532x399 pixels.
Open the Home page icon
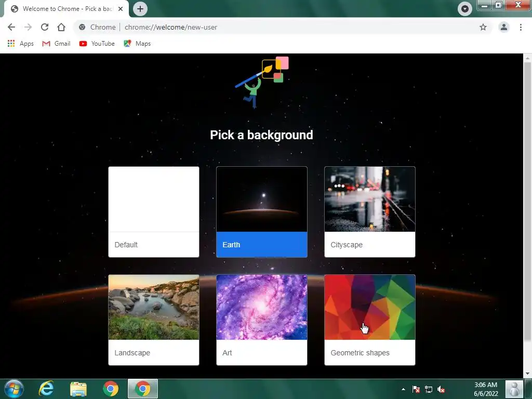(x=61, y=27)
